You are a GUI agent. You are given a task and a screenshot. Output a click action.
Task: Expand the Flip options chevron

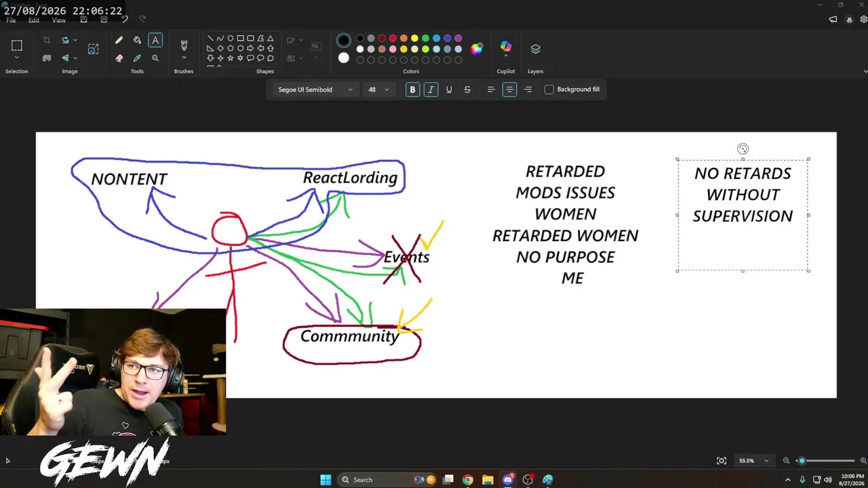[75, 58]
